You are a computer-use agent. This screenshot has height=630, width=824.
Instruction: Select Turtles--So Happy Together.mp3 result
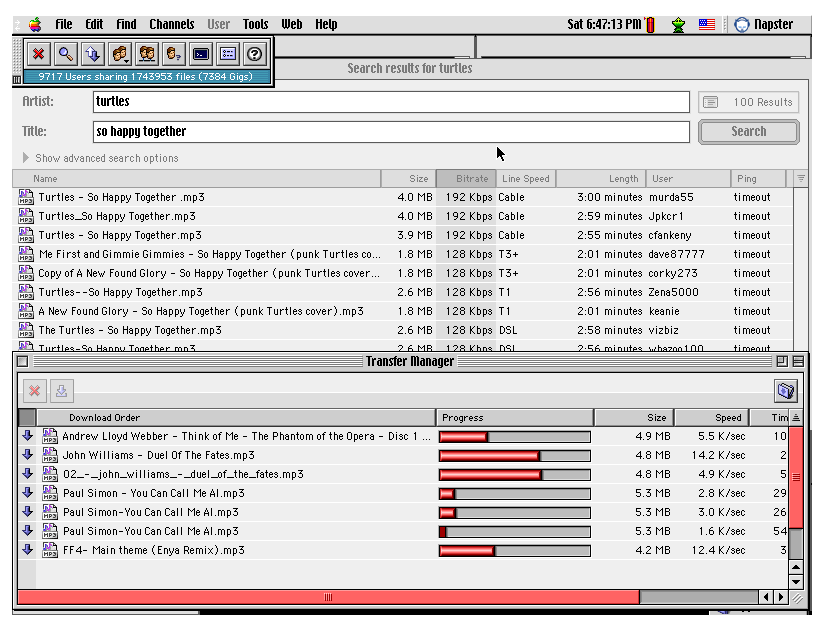[403, 292]
